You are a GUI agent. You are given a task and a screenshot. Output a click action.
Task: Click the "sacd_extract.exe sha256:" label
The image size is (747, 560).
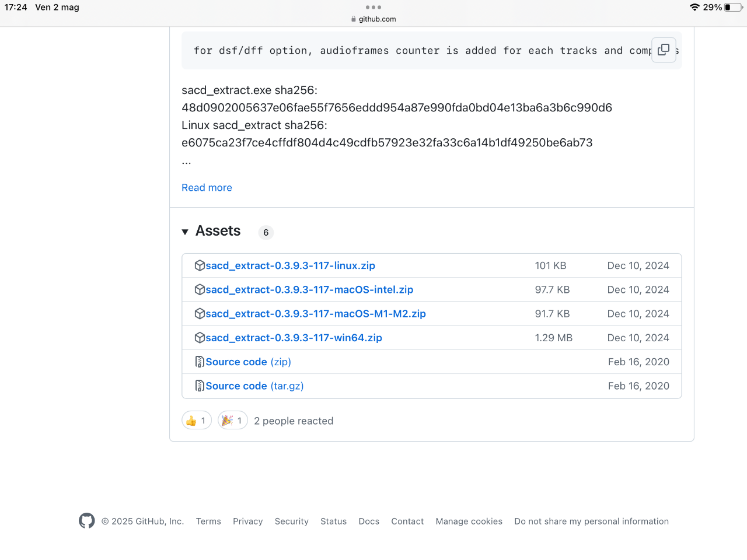click(x=250, y=90)
